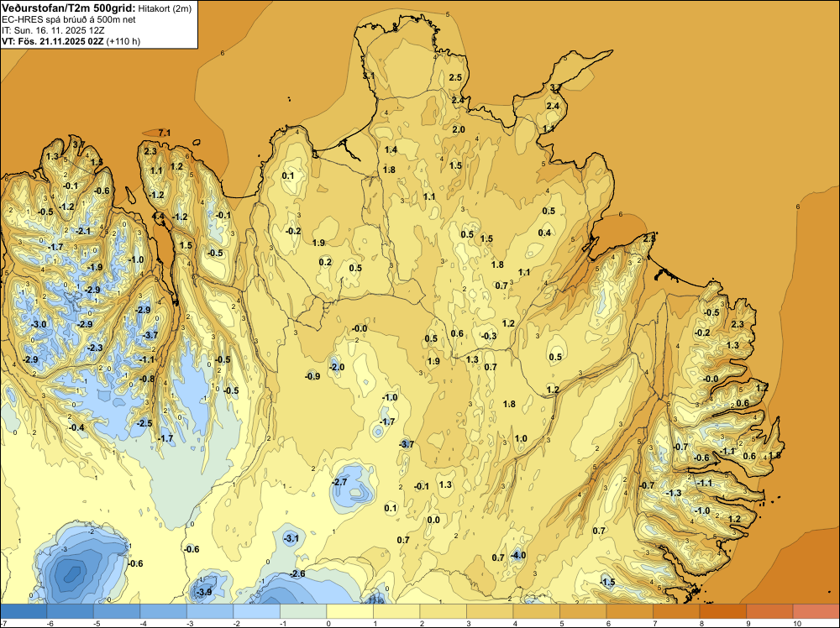Select the 'VT: Fös. 21.11.2025 02Z' valid time line
The width and height of the screenshot is (840, 628).
click(53, 41)
